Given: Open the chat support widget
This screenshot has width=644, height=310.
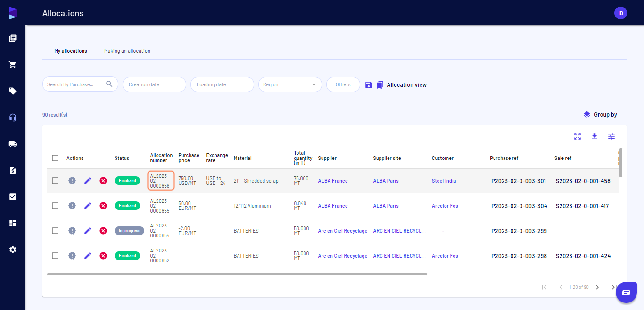Looking at the screenshot, I should [x=626, y=293].
